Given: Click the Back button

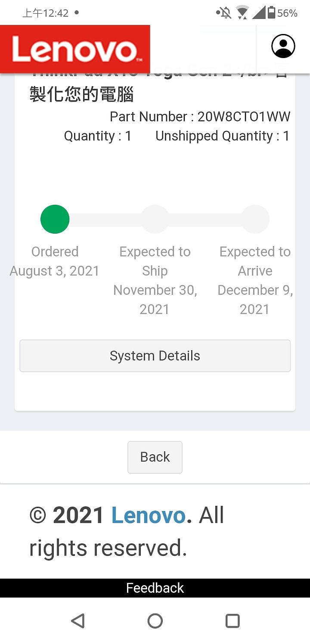Looking at the screenshot, I should click(x=155, y=457).
